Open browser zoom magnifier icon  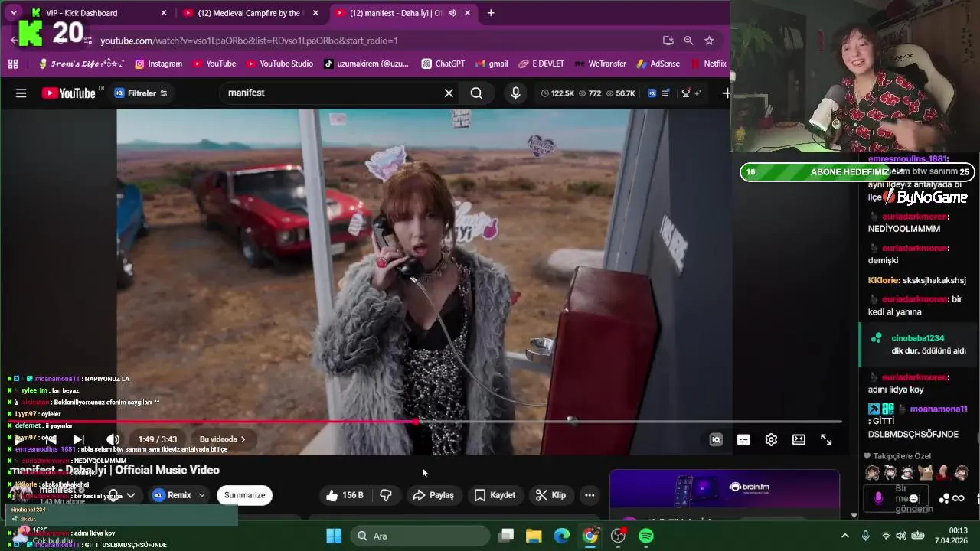click(688, 41)
